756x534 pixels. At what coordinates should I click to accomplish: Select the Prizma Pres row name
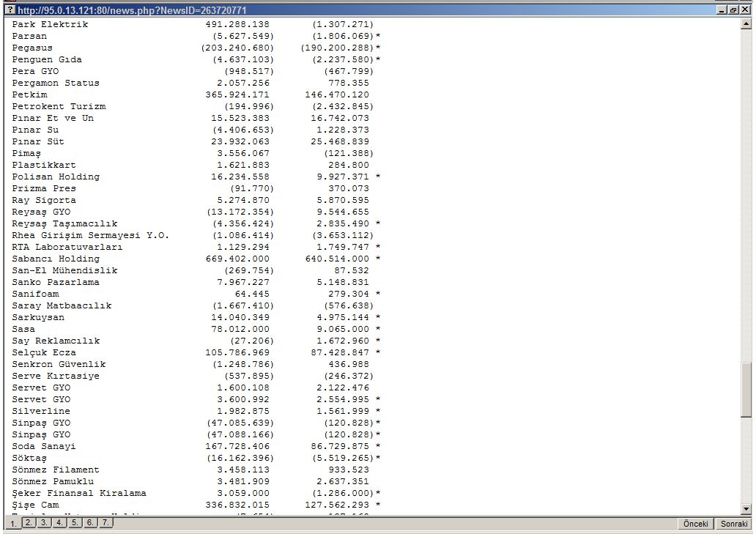[x=44, y=188]
